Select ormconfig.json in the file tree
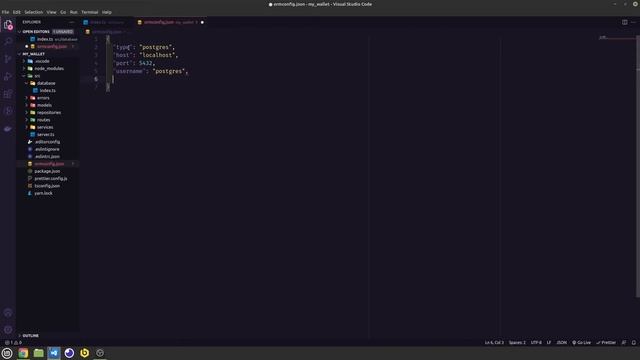This screenshot has height=360, width=640. [49, 164]
